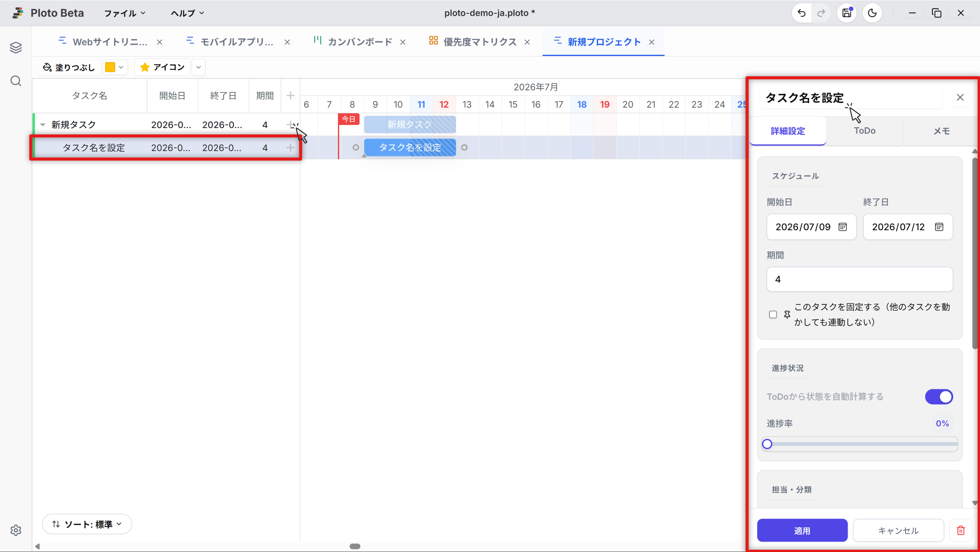980x552 pixels.
Task: Open the ファイル menu
Action: tap(125, 13)
